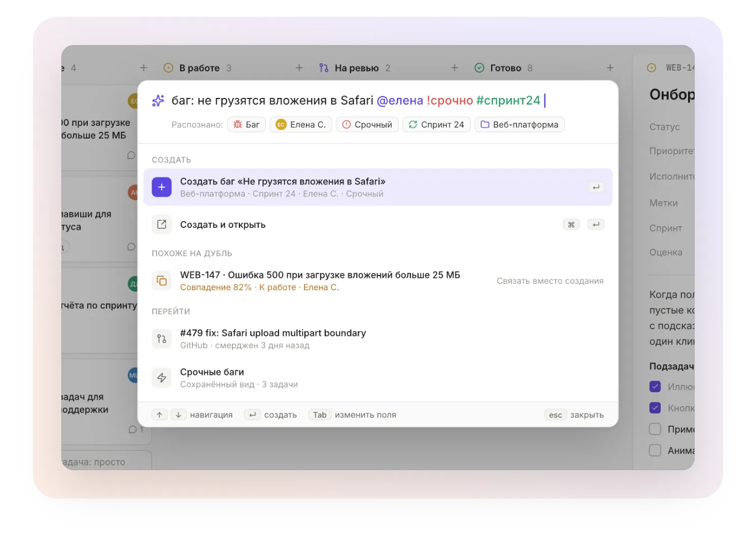Image resolution: width=756 pixels, height=548 pixels.
Task: Add a card with plus in На ревью column
Action: [x=455, y=67]
